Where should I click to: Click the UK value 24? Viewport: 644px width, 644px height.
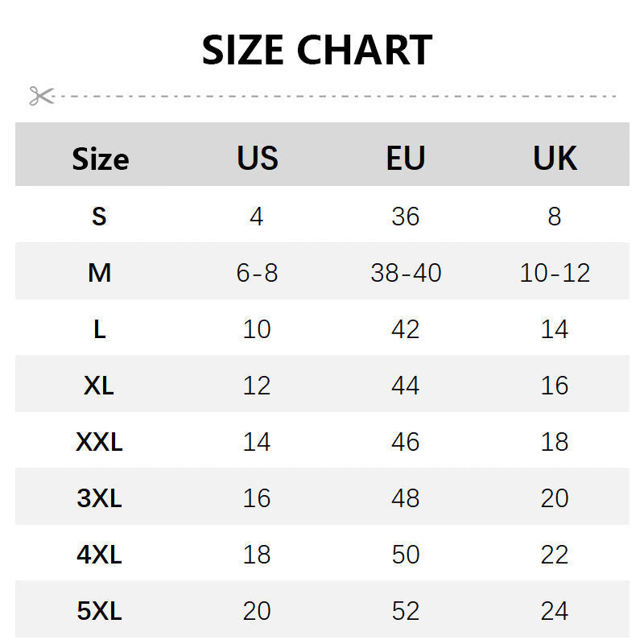click(x=555, y=611)
